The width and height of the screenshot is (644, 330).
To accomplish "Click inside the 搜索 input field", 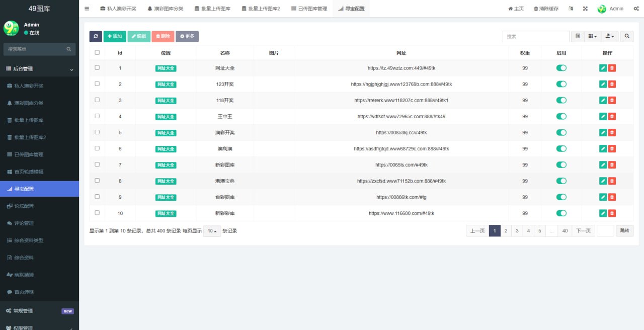I will (535, 36).
